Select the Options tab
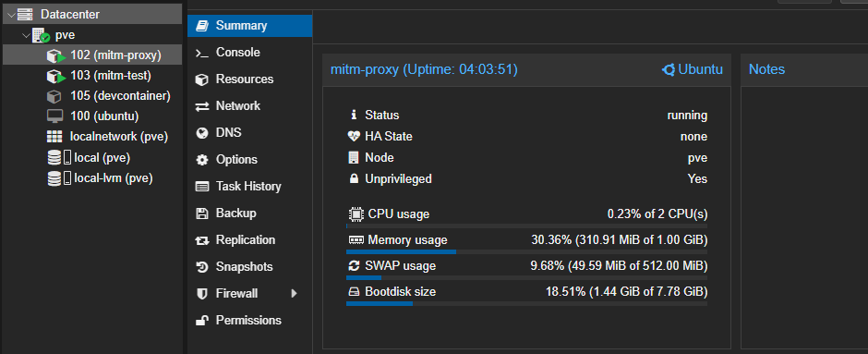 click(x=249, y=160)
